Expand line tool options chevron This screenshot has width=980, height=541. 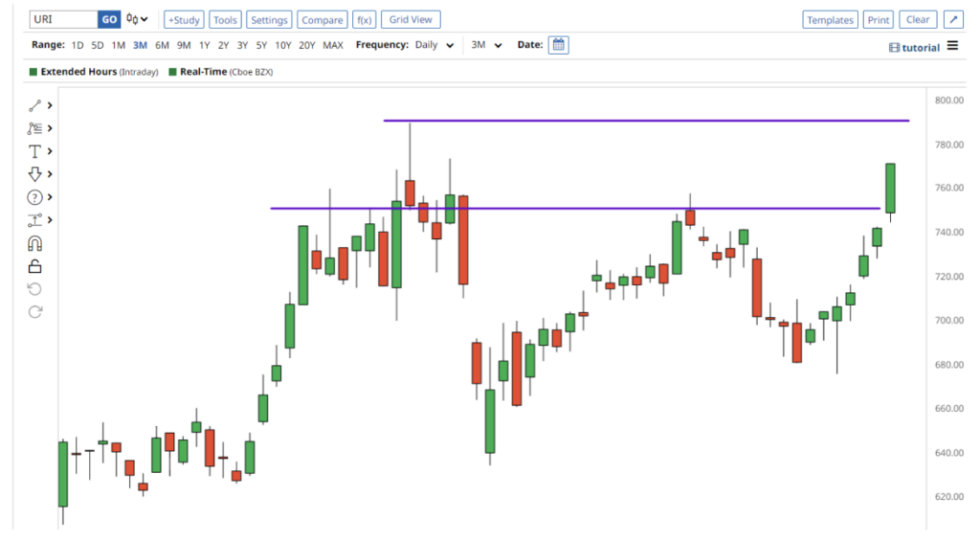point(50,105)
